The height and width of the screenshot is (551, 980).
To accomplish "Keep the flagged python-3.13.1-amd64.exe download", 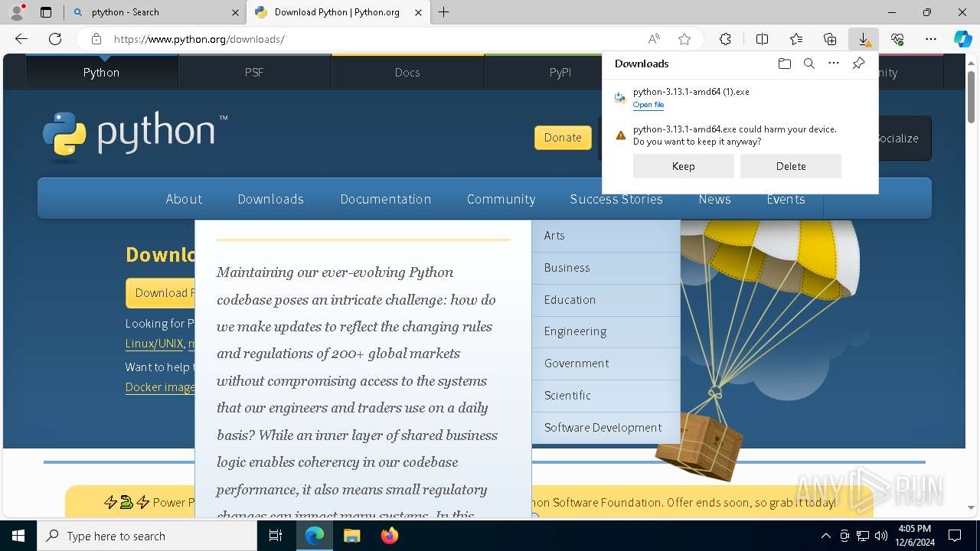I will coord(684,166).
